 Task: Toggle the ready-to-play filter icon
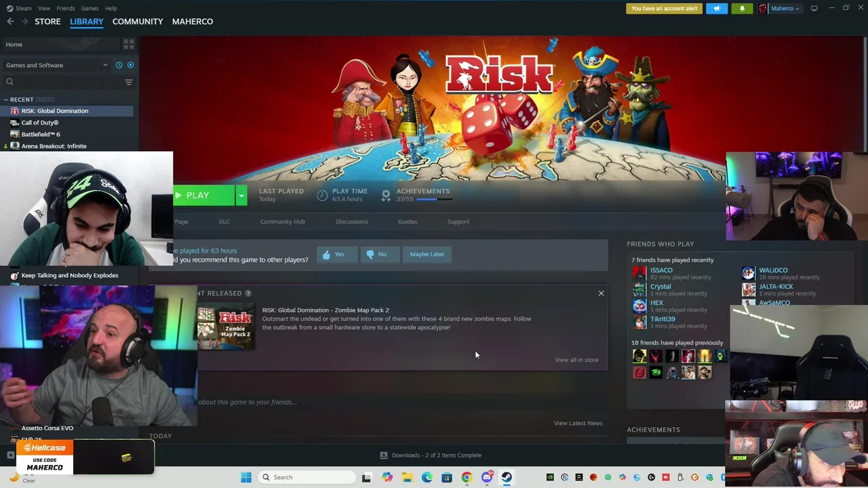coord(130,65)
